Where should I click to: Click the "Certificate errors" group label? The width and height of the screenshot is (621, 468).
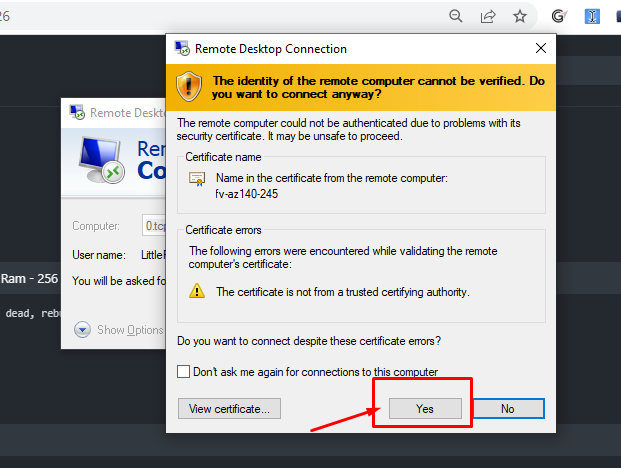tap(223, 230)
